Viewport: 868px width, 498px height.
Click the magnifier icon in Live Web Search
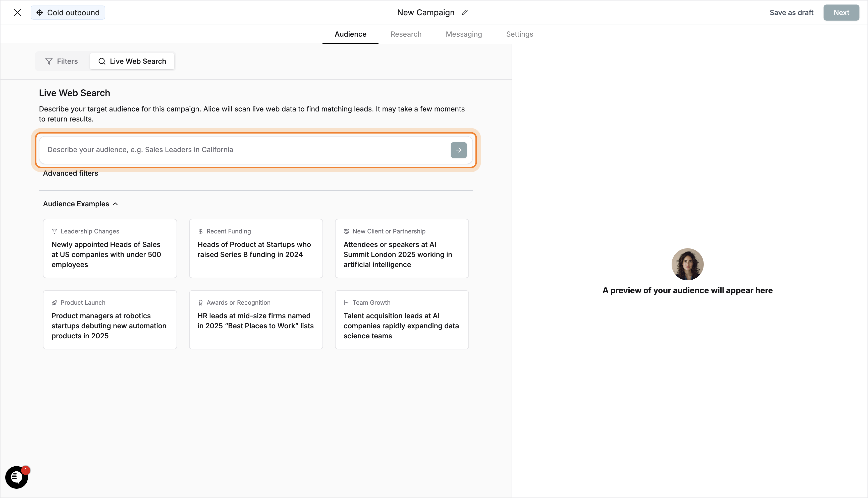point(102,61)
